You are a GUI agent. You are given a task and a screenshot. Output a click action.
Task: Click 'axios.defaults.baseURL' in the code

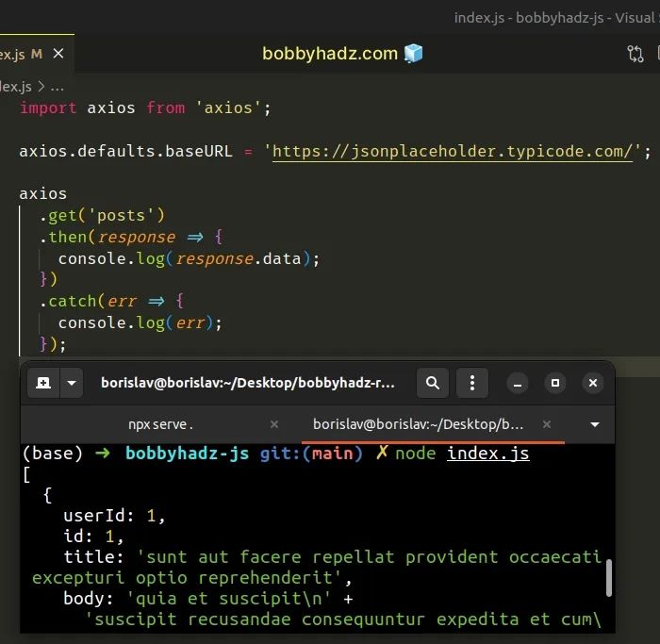[x=125, y=151]
